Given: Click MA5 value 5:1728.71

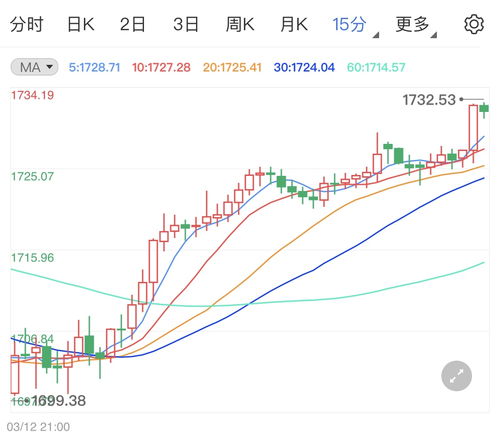Looking at the screenshot, I should (x=94, y=67).
